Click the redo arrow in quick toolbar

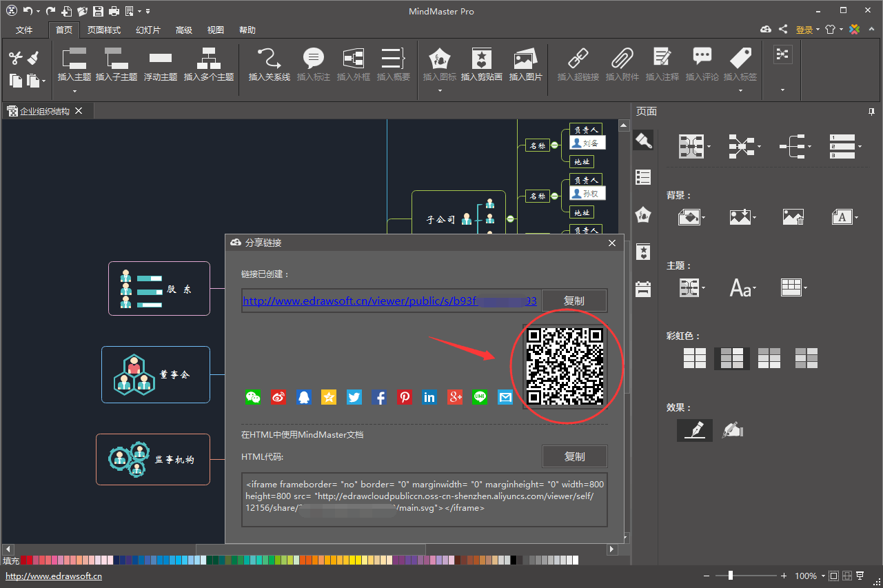pos(50,11)
